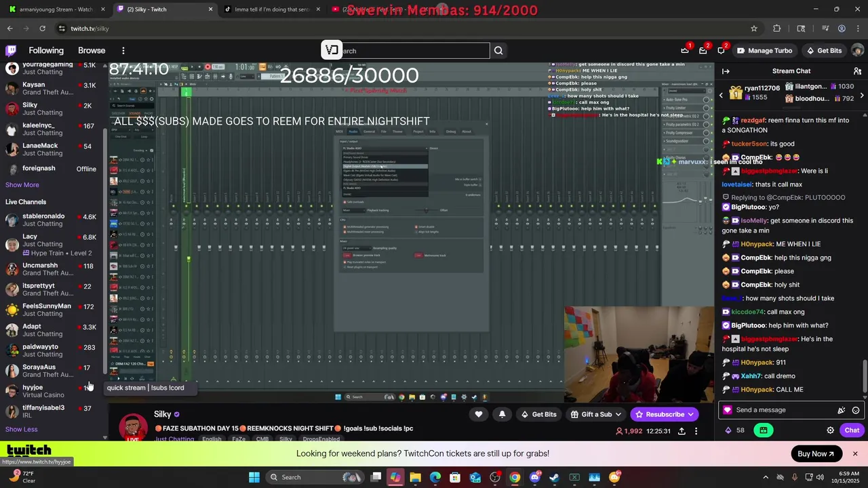
Task: Click the Manage Turbo button
Action: pos(764,50)
